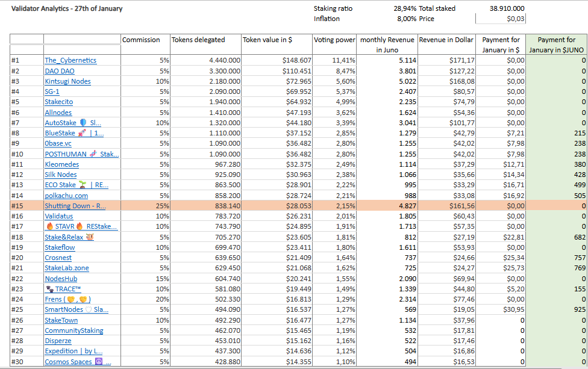Select the payment cell $30,95
The height and width of the screenshot is (369, 588).
(x=501, y=309)
